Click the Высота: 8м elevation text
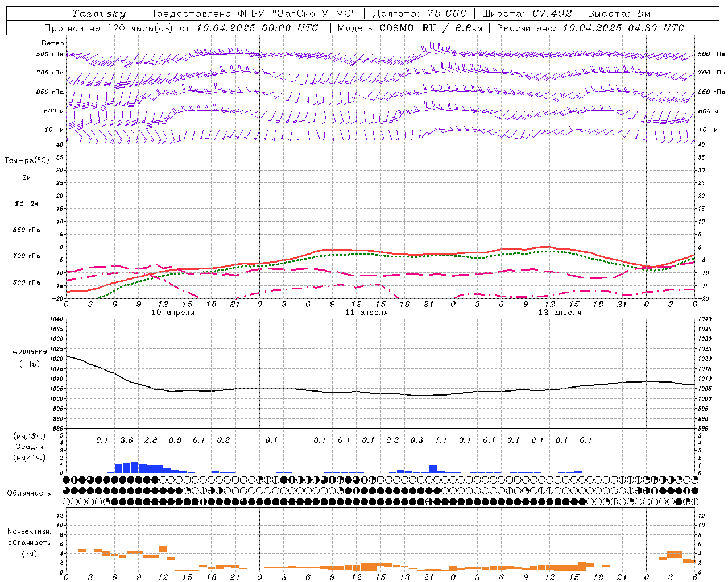The image size is (728, 582). point(619,14)
